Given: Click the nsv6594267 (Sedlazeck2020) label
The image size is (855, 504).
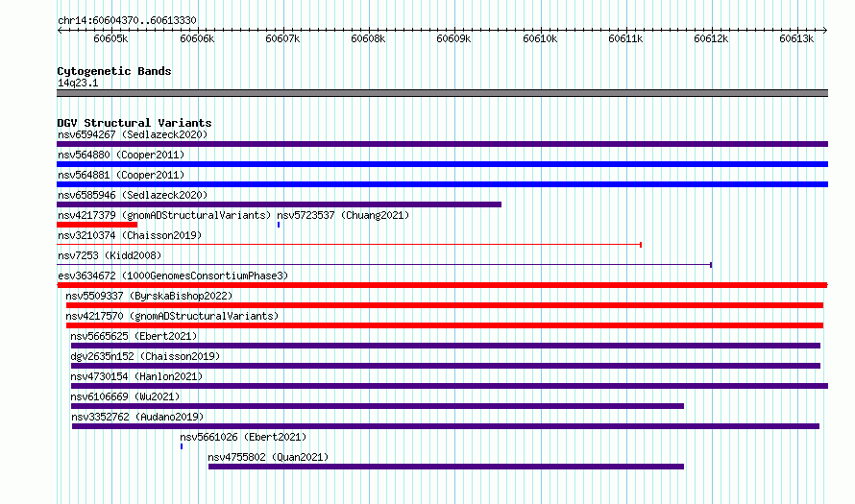Looking at the screenshot, I should point(133,134).
